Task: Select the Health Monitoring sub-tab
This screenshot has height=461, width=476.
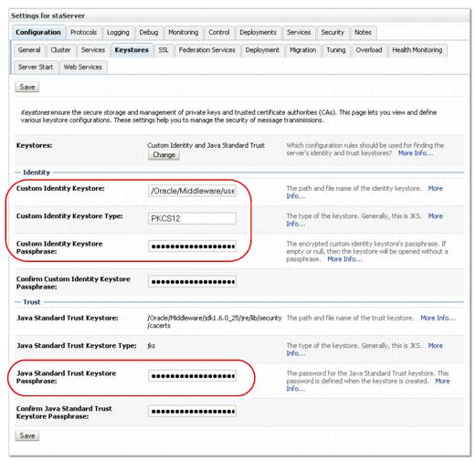Action: tap(418, 50)
